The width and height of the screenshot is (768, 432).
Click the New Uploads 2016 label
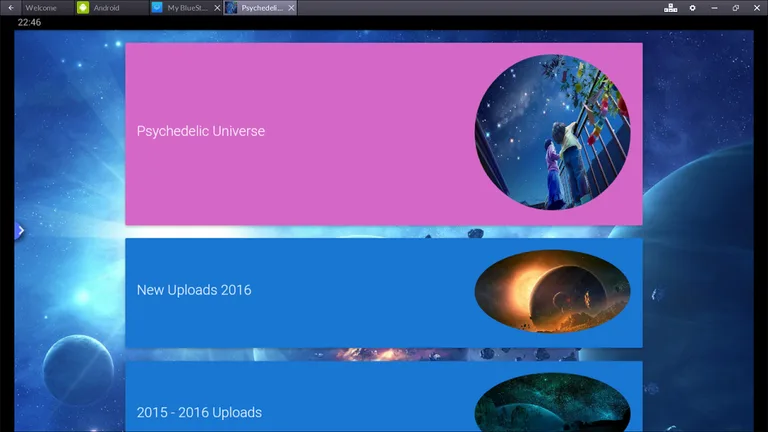(194, 290)
